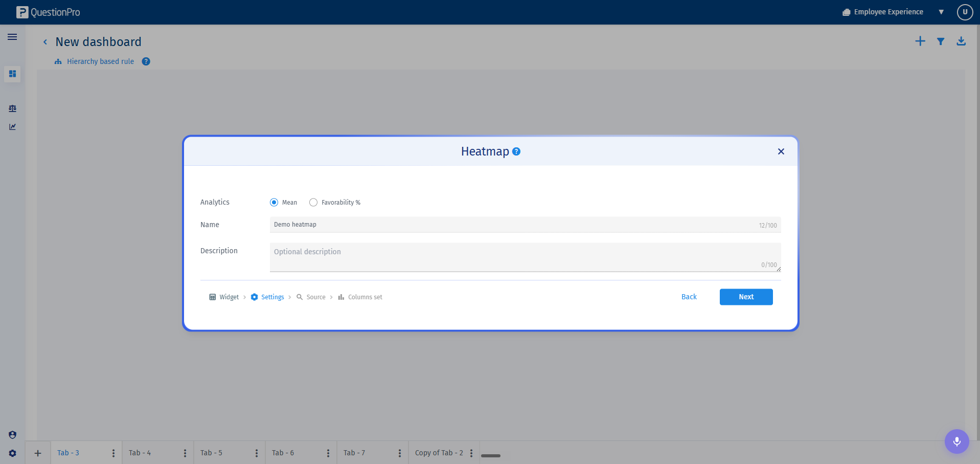
Task: Add a new tab with plus icon
Action: click(38, 453)
